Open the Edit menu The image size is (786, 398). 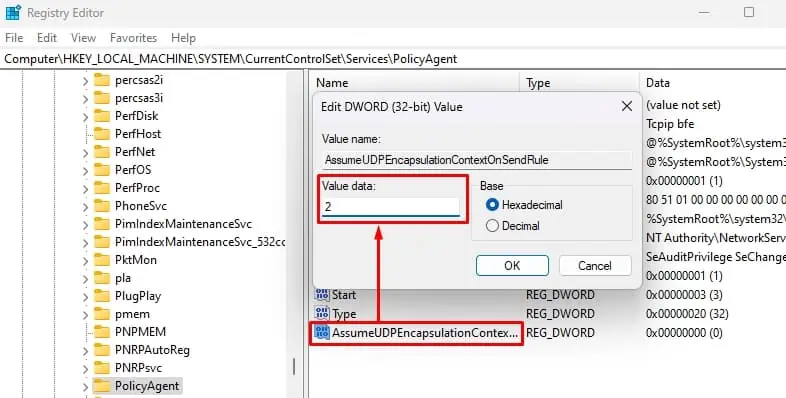click(x=47, y=38)
